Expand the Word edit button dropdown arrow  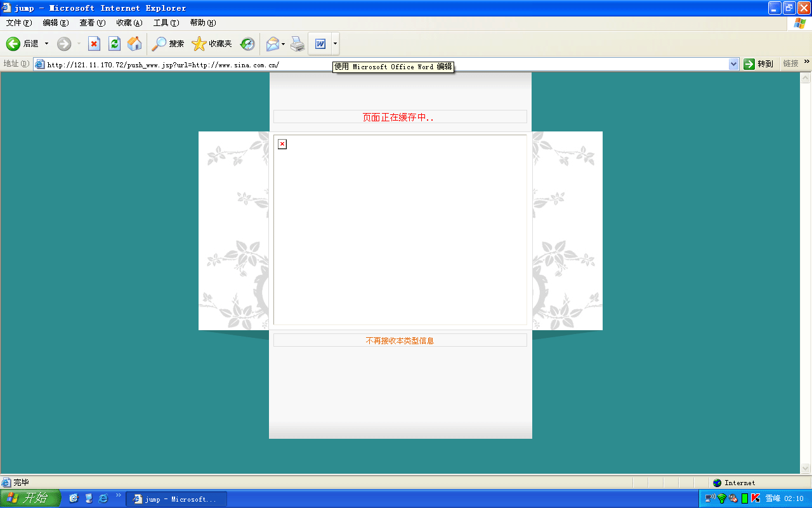[335, 44]
